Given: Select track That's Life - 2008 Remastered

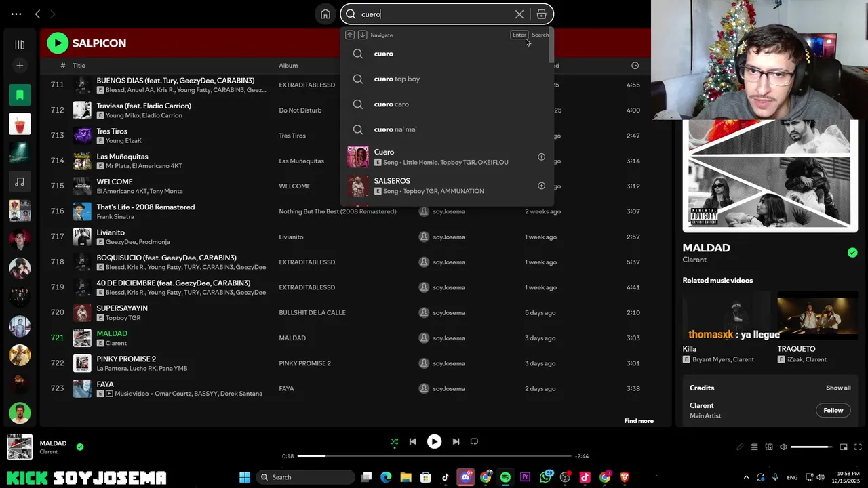Looking at the screenshot, I should 146,207.
